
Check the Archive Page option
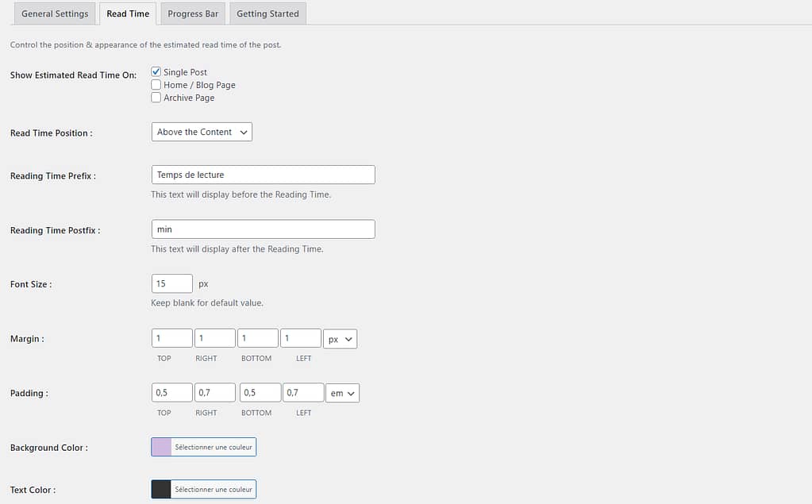[x=156, y=98]
